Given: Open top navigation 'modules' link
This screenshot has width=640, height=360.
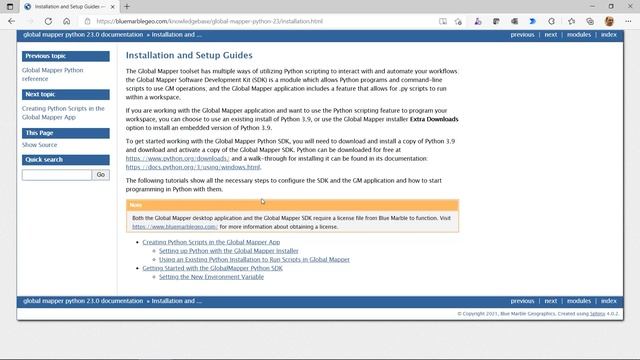Looking at the screenshot, I should point(579,35).
